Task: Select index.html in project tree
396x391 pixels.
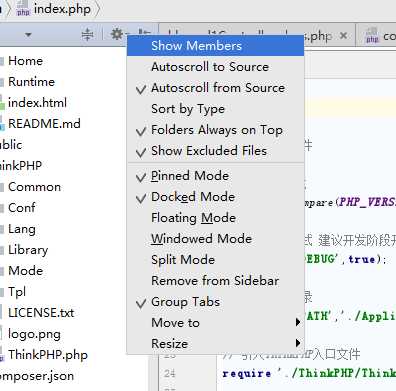Action: [x=37, y=103]
